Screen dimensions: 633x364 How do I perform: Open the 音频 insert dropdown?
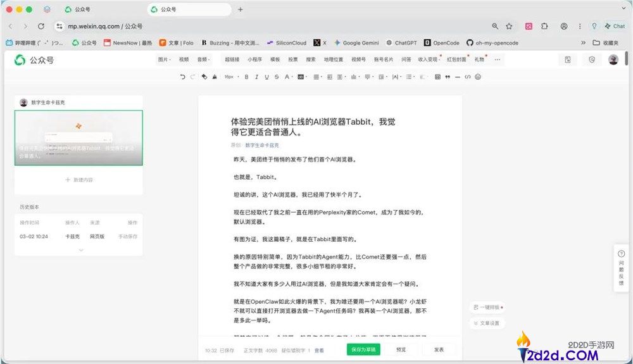(203, 60)
